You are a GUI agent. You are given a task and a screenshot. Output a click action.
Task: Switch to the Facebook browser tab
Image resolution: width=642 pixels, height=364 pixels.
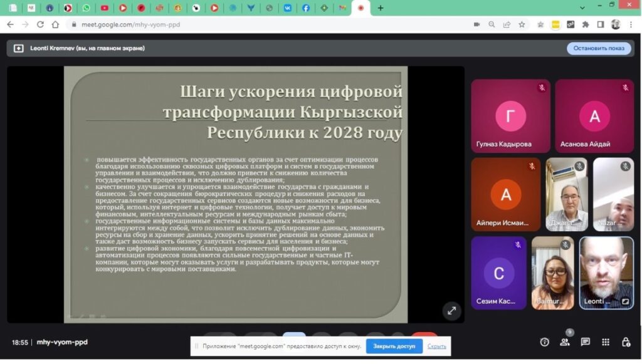click(x=305, y=8)
